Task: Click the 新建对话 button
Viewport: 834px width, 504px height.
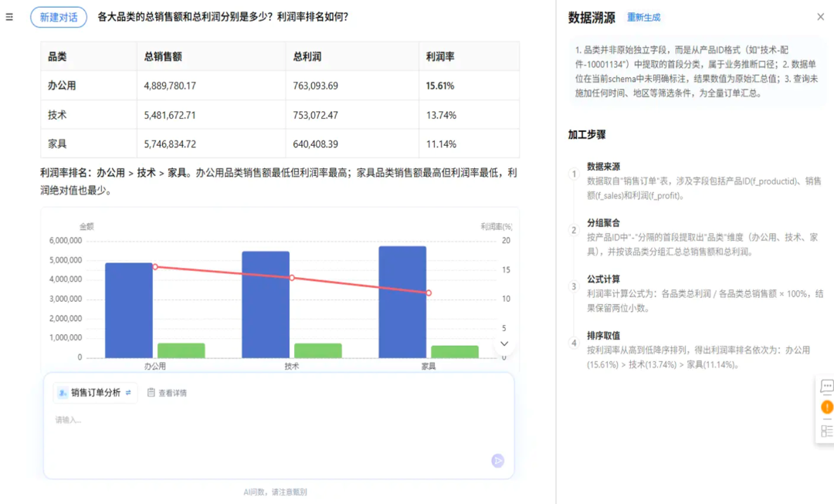Action: click(59, 17)
